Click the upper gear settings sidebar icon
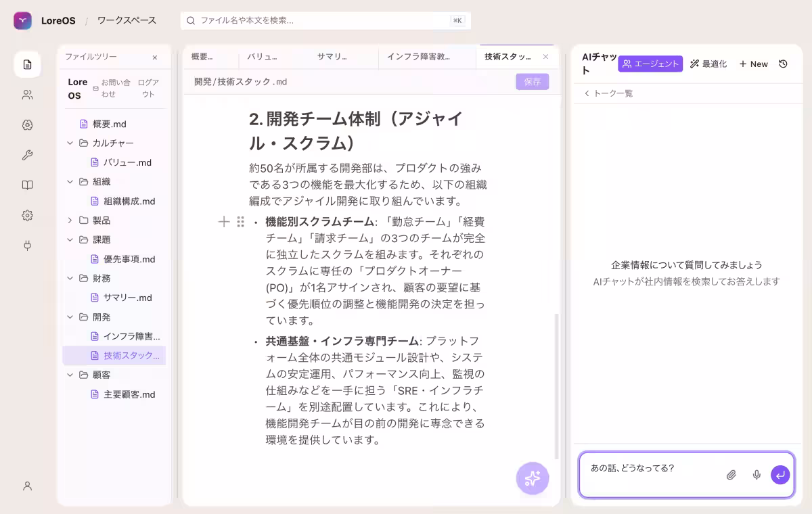The image size is (812, 514). [x=27, y=124]
